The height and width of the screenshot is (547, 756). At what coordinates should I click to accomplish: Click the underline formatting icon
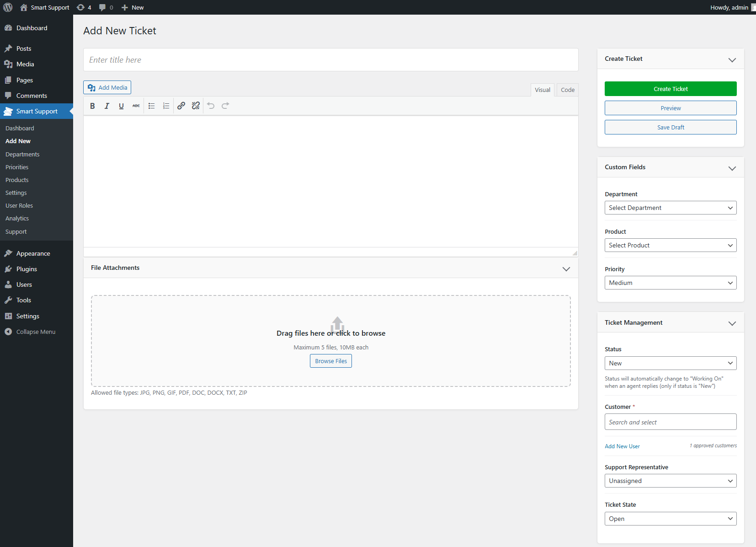click(121, 106)
